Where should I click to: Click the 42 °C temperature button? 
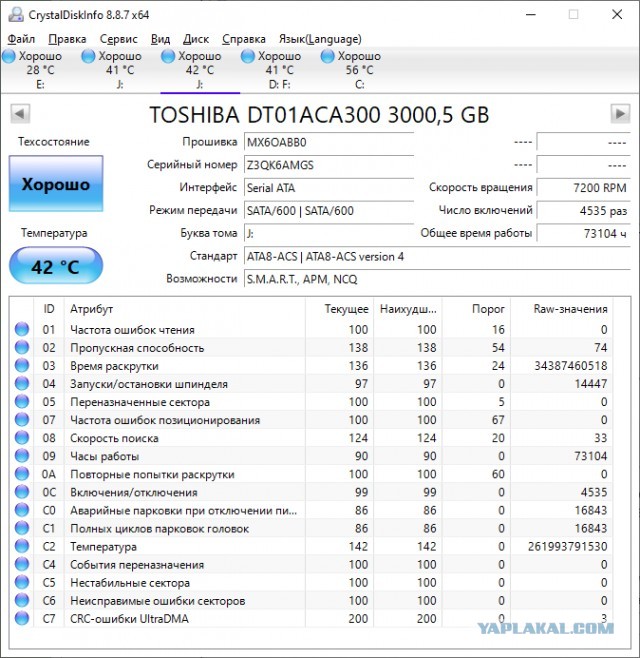point(56,266)
